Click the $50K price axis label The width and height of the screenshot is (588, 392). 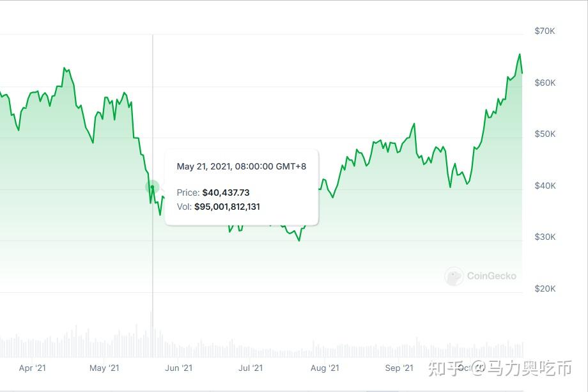coord(545,134)
